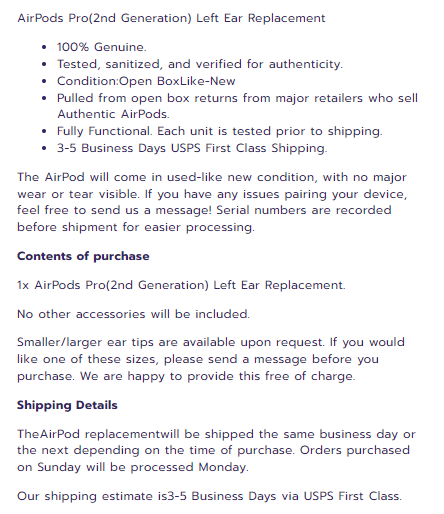
Task: Click the 'Smaller/larger ear tips' sentence
Action: 171,342
